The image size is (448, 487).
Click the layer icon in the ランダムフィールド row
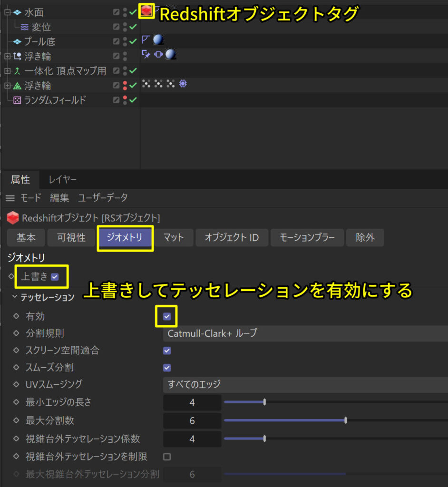pos(116,100)
